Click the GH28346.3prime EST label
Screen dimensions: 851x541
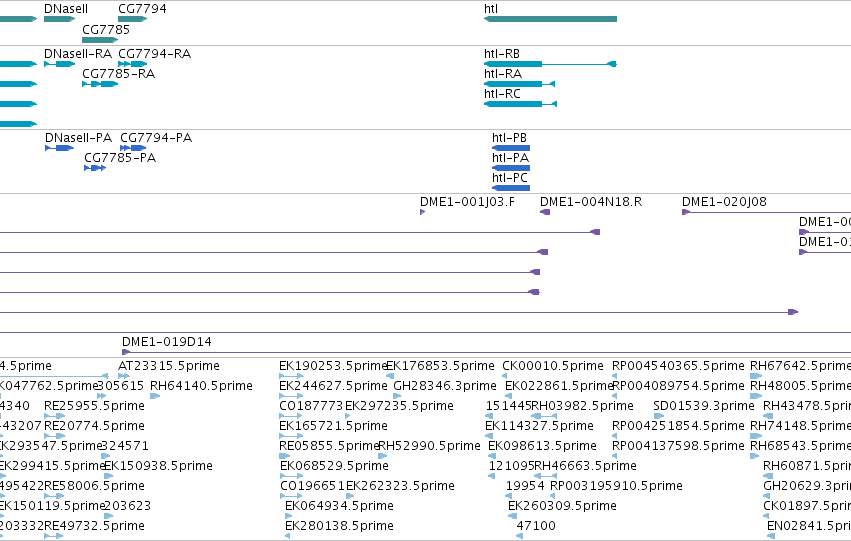(x=444, y=386)
